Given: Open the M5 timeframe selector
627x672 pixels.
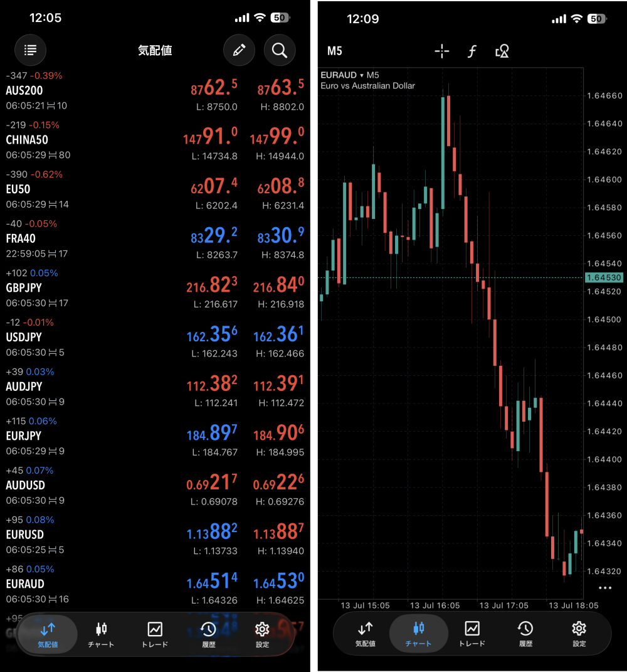Looking at the screenshot, I should click(334, 51).
